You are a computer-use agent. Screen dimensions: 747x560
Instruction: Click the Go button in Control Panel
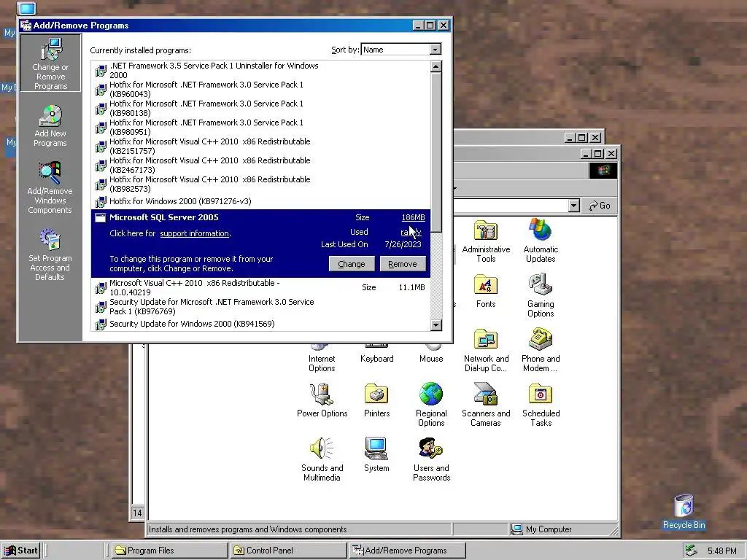click(x=600, y=206)
